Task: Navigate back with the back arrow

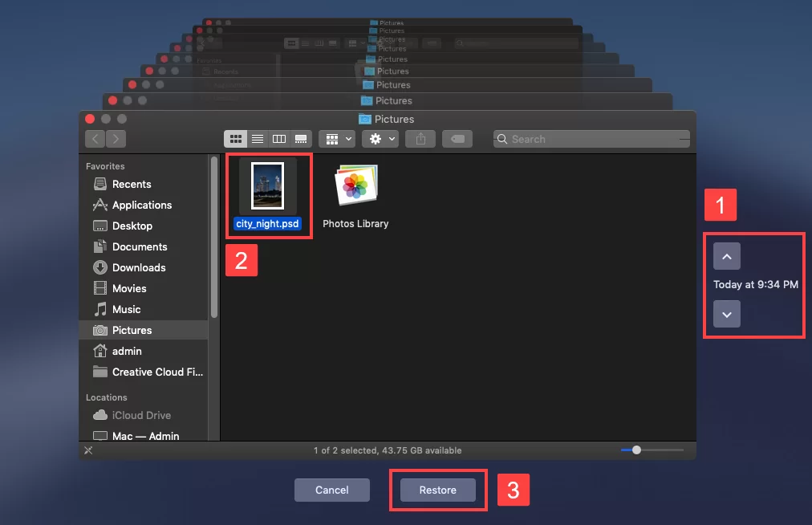Action: [94, 138]
